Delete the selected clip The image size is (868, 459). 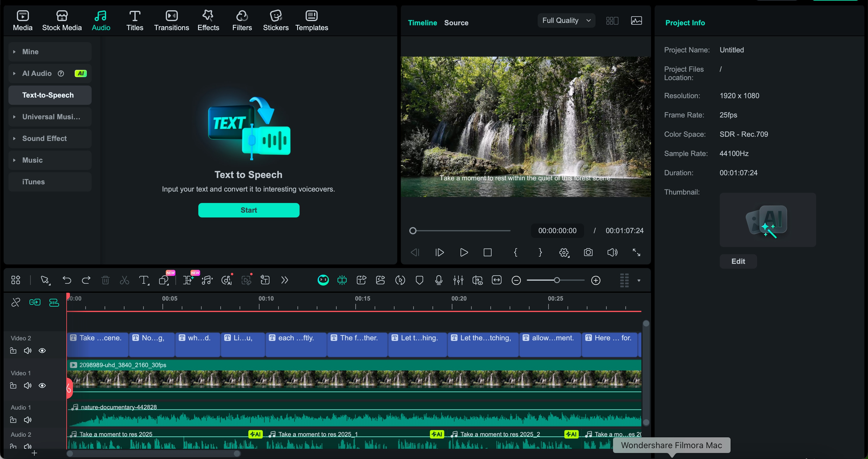pos(105,280)
